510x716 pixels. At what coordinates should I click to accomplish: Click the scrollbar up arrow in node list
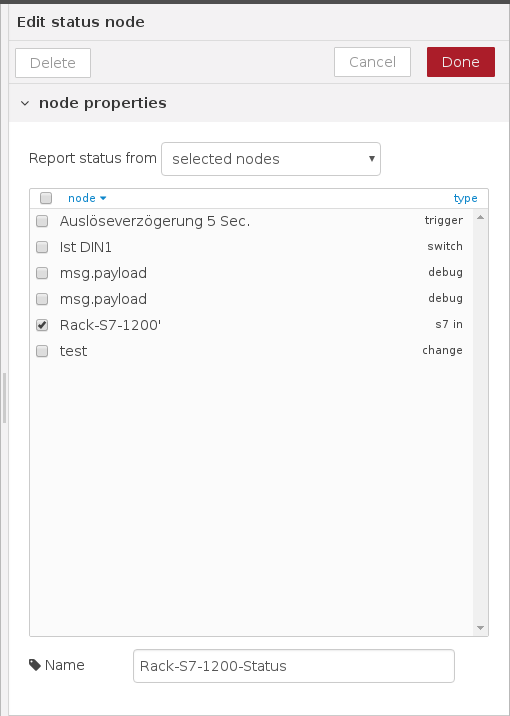[x=480, y=217]
